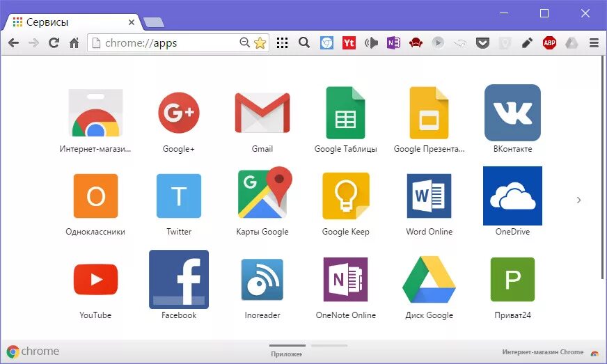Open Диск Google drive app
The image size is (607, 364).
pos(429,279)
